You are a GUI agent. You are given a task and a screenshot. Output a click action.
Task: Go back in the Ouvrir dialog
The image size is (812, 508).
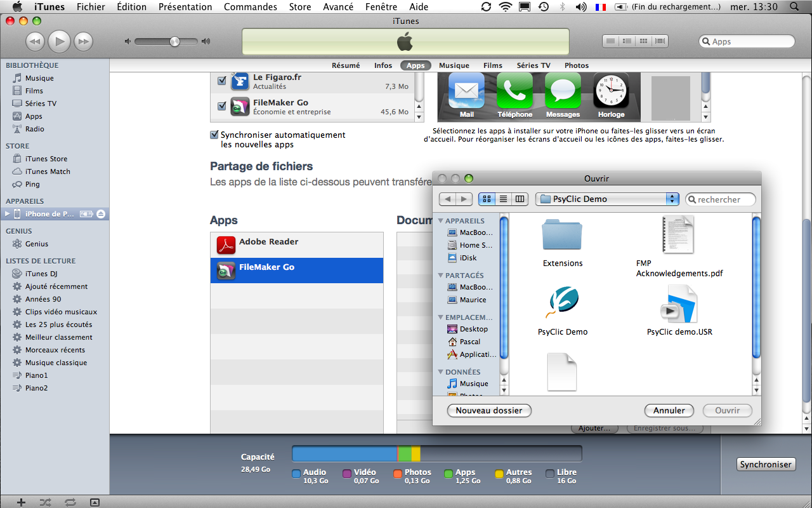pyautogui.click(x=447, y=199)
